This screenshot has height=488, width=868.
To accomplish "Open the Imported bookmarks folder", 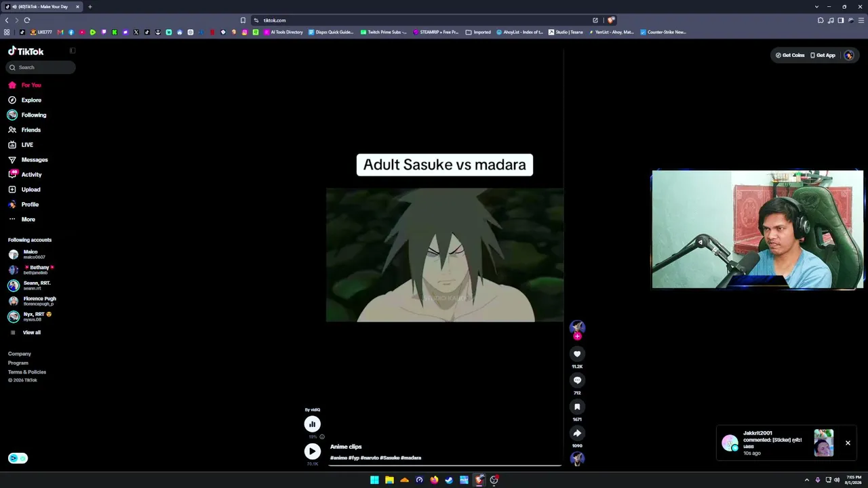I will click(478, 32).
